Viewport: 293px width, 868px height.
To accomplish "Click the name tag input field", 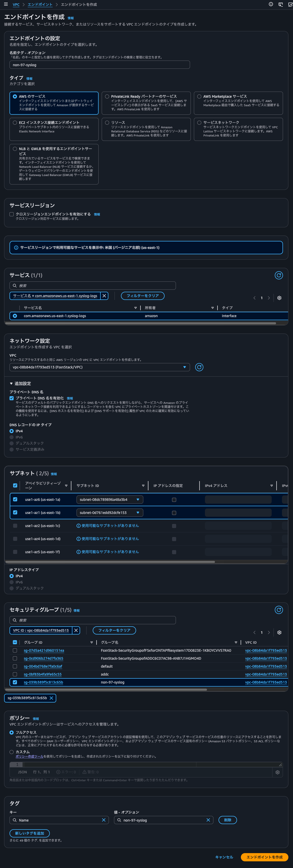I will [x=99, y=65].
